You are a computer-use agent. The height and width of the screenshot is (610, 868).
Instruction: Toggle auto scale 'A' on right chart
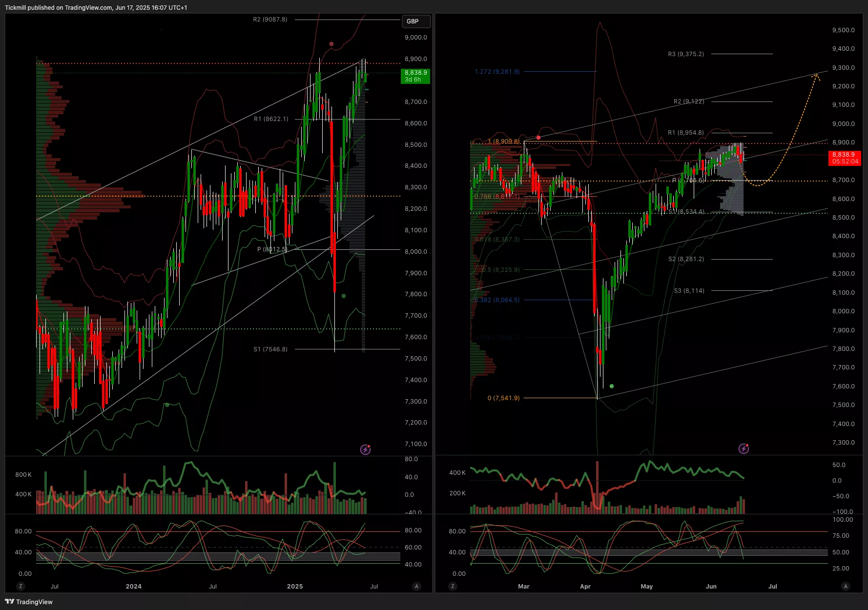[846, 586]
